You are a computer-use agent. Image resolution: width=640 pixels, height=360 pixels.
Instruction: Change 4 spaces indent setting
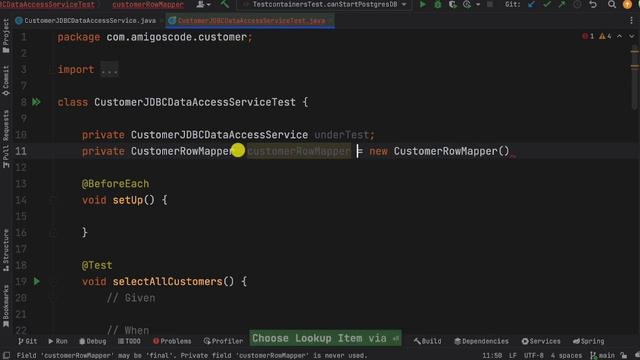point(566,356)
